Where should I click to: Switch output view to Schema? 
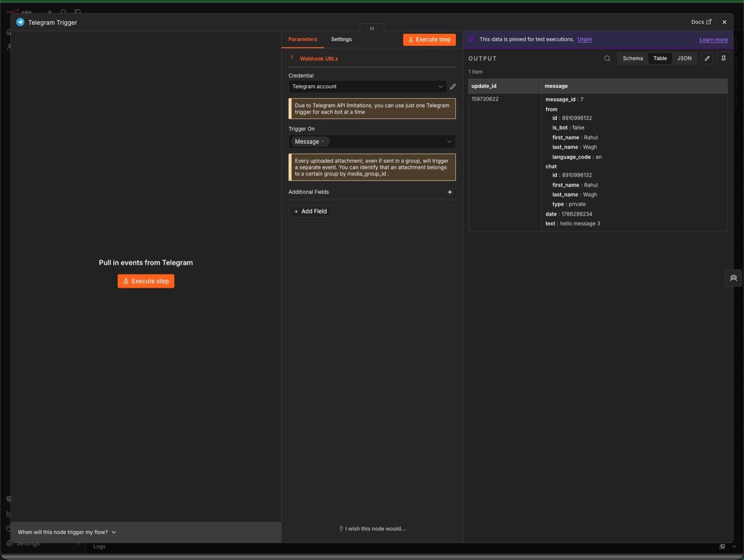click(633, 58)
